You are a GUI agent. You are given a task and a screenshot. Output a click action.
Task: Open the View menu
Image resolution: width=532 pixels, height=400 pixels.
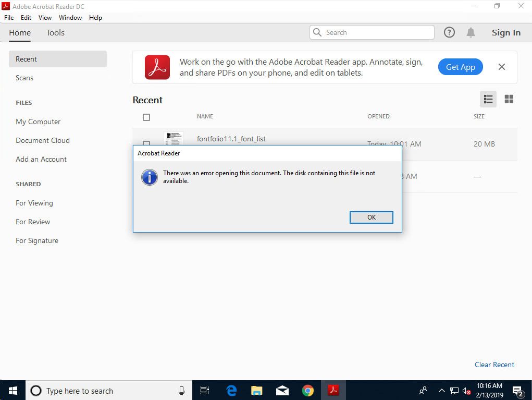[x=45, y=18]
